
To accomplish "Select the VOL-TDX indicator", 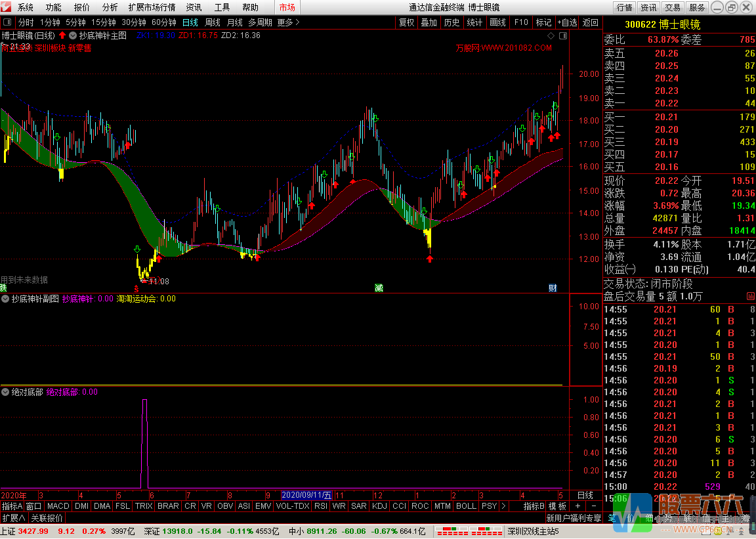I will (x=293, y=506).
